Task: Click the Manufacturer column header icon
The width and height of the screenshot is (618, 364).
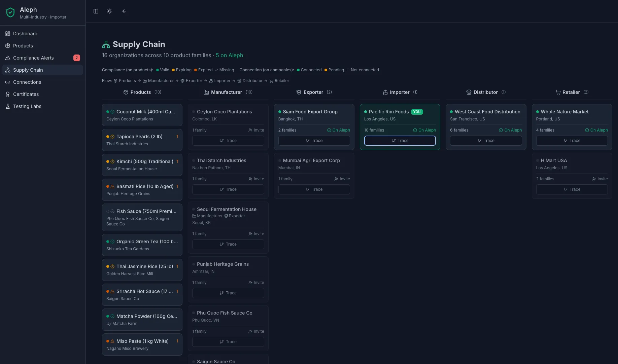Action: click(206, 92)
